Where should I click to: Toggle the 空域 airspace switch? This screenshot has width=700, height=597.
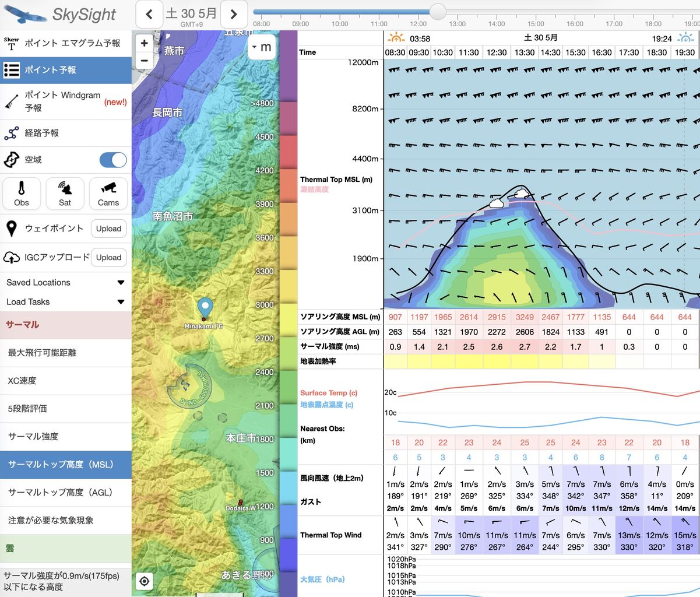(x=113, y=160)
